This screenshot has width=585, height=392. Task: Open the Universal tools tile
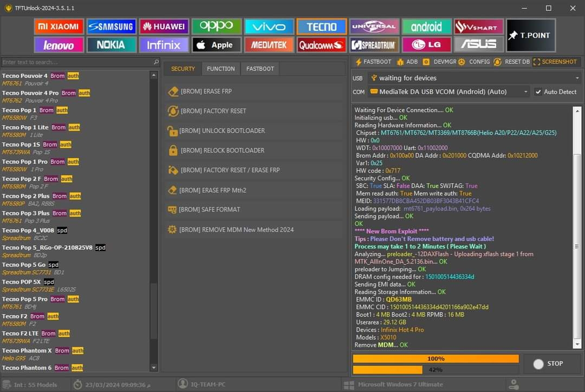374,27
